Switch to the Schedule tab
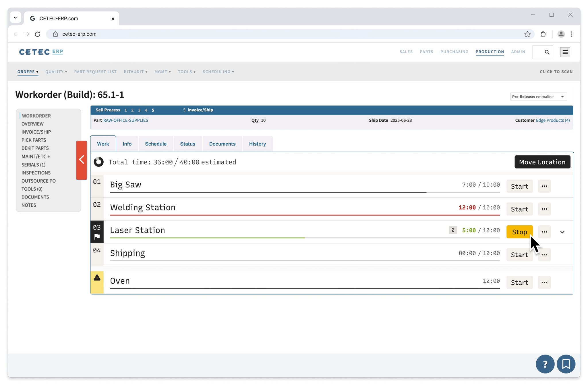This screenshot has height=385, width=588. pyautogui.click(x=156, y=144)
